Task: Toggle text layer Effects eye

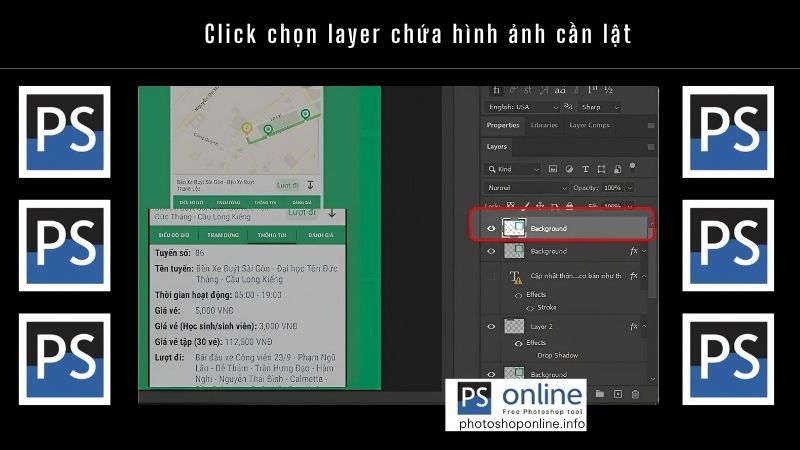Action: (518, 295)
